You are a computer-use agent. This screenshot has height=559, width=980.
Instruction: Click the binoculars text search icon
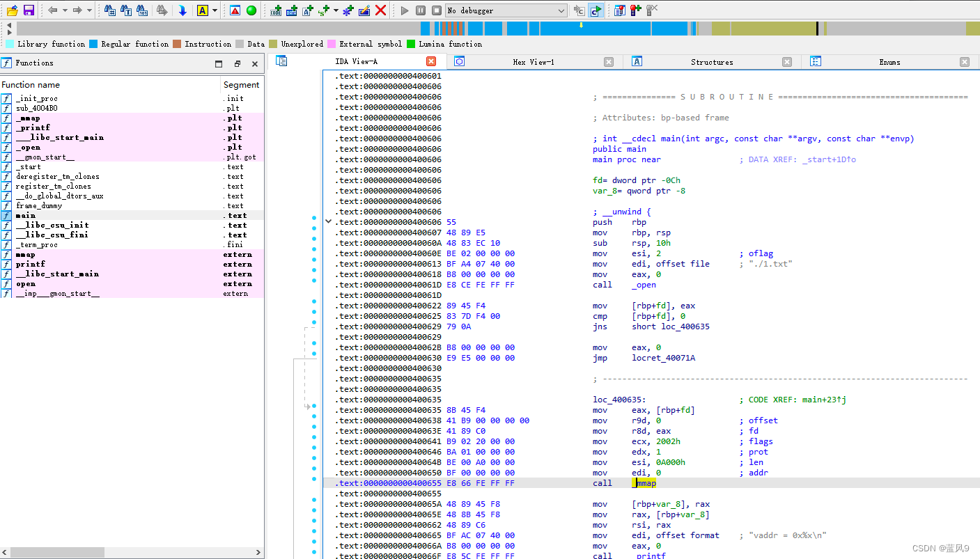(126, 10)
